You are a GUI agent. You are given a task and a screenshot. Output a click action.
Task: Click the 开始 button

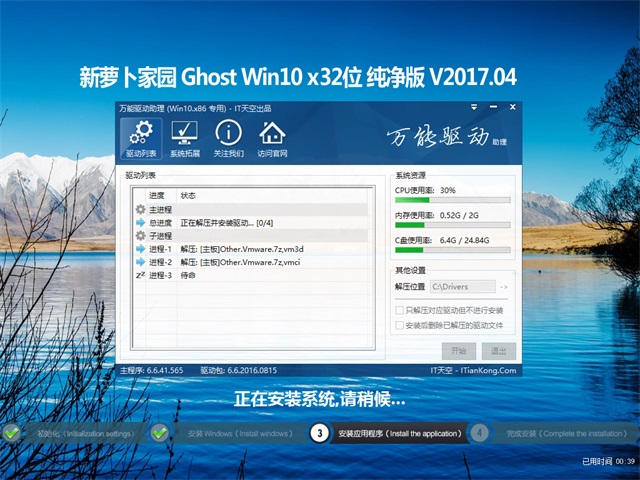click(459, 351)
